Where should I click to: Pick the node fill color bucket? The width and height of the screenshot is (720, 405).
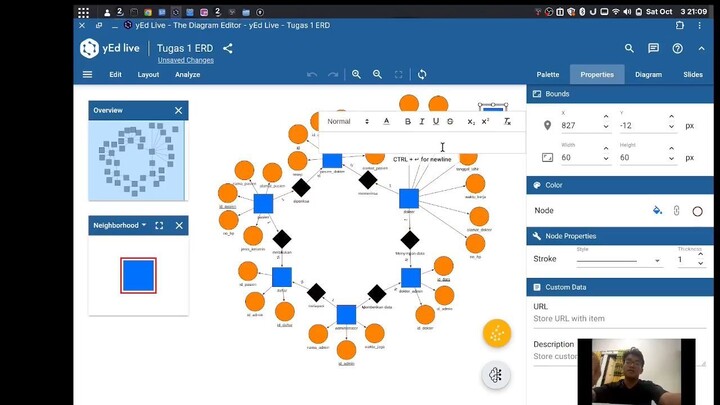pos(658,210)
